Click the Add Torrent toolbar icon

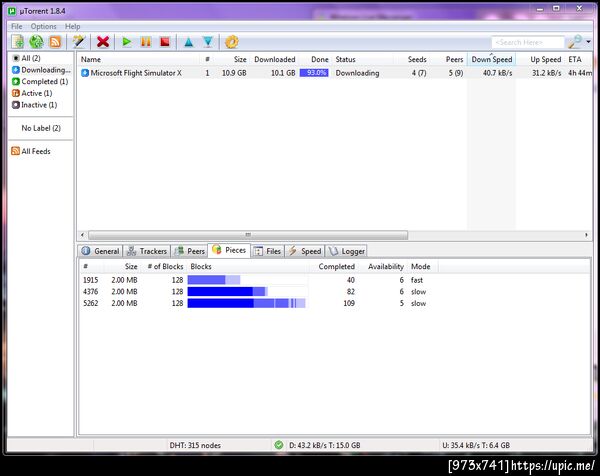(18, 42)
